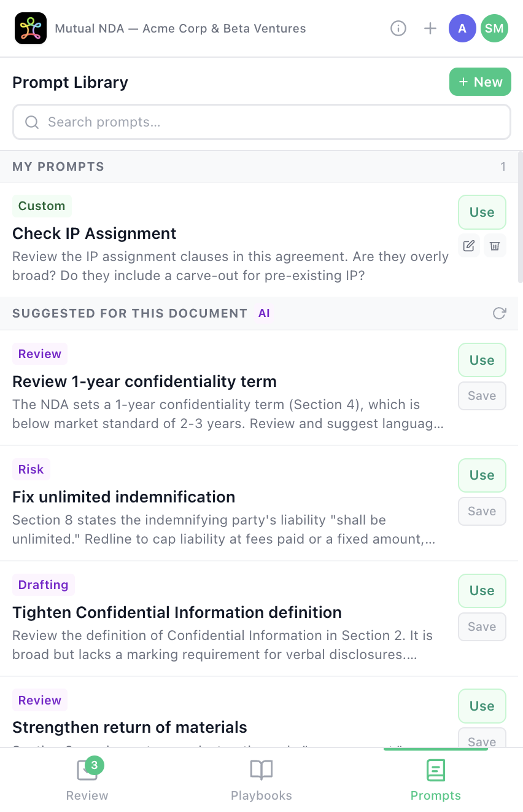The image size is (523, 812).
Task: Delete the Check IP Assignment prompt
Action: (494, 246)
